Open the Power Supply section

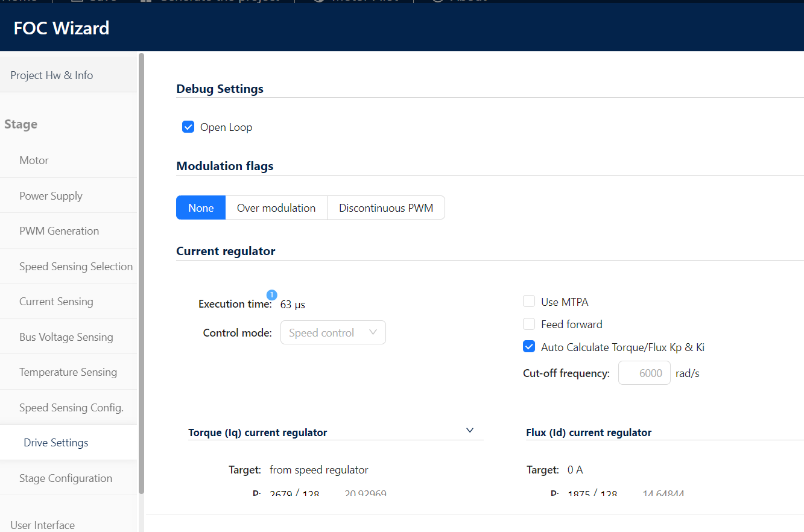[51, 196]
